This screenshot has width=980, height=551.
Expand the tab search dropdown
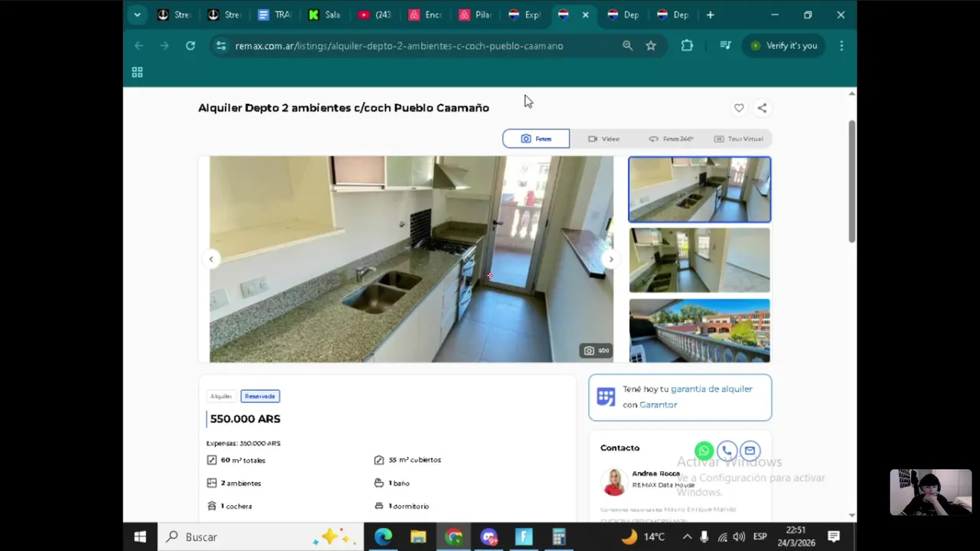click(x=137, y=15)
